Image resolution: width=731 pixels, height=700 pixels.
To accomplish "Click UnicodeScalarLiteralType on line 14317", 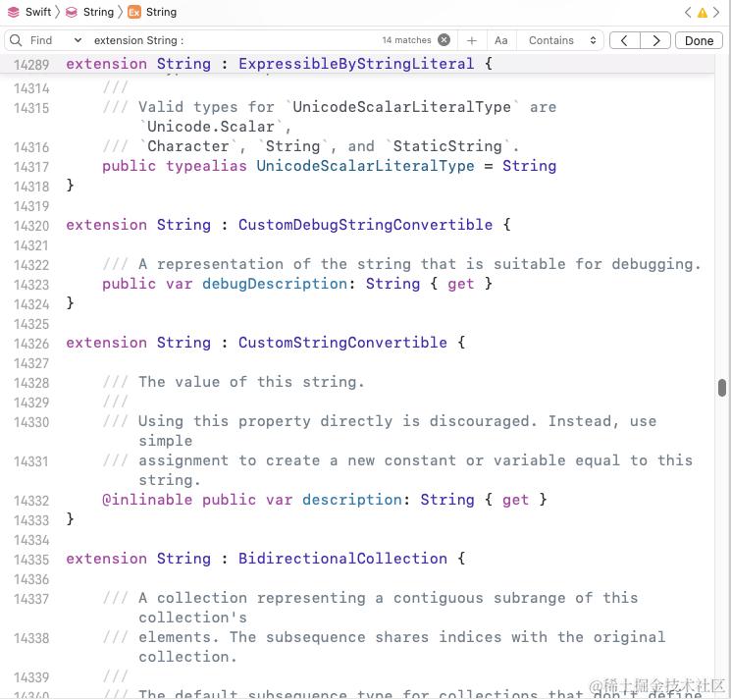I will 365,166.
